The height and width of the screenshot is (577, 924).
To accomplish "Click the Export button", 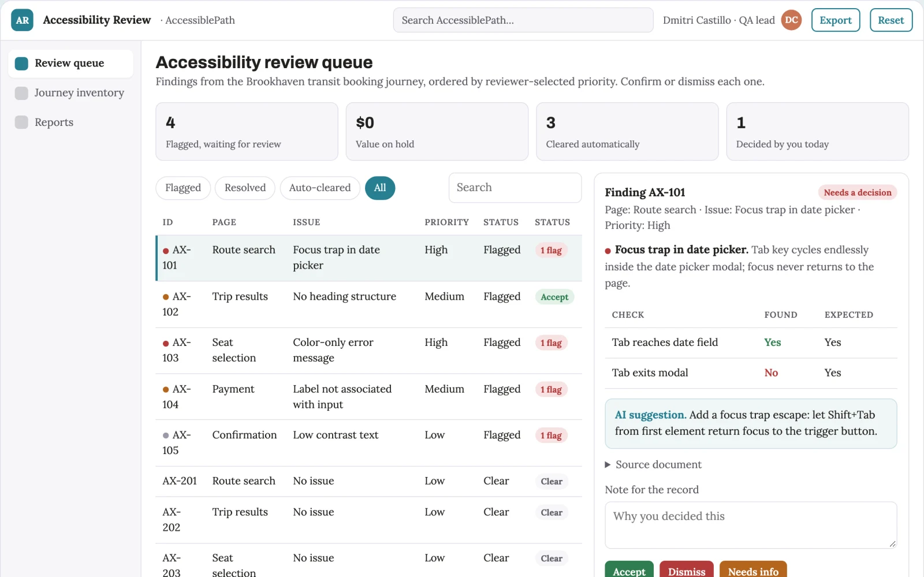I will pos(836,20).
